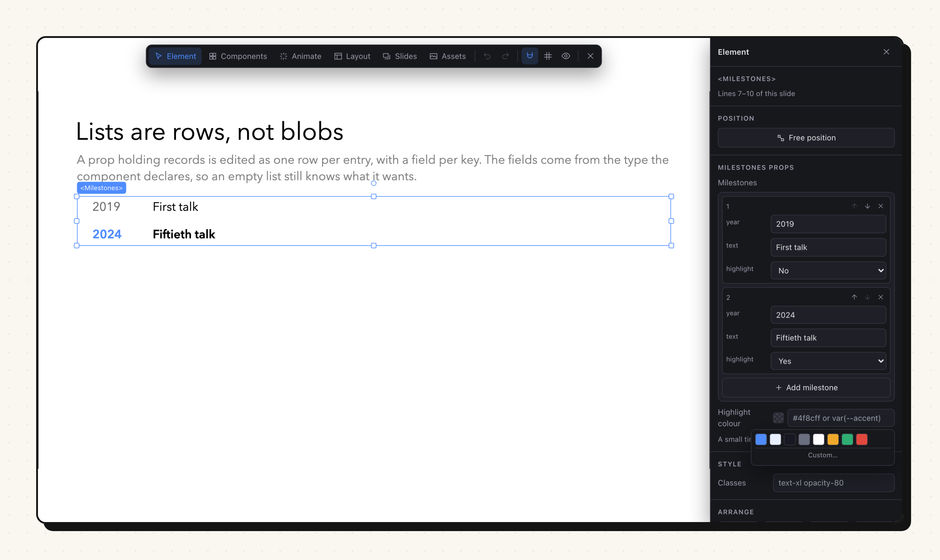Open the Animate tab
This screenshot has height=560, width=940.
coord(300,56)
